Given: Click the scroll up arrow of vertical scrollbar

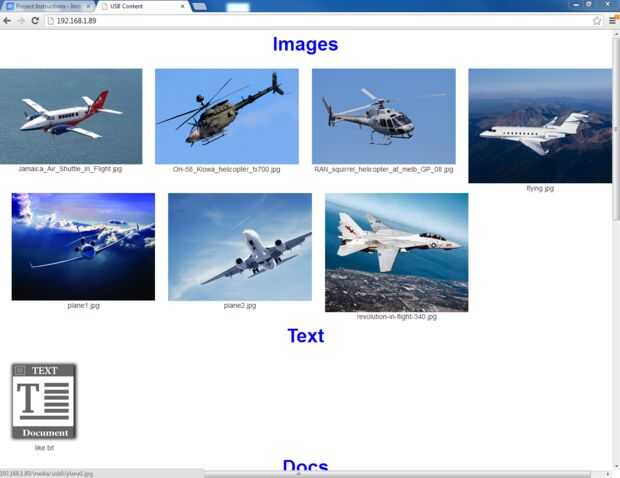Looking at the screenshot, I should (x=616, y=34).
